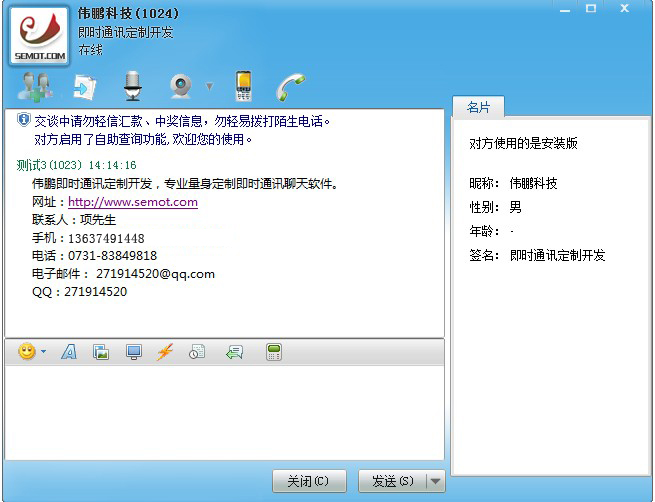Click the message header 测试3(1023) 14:14:16
This screenshot has width=655, height=502.
click(76, 165)
